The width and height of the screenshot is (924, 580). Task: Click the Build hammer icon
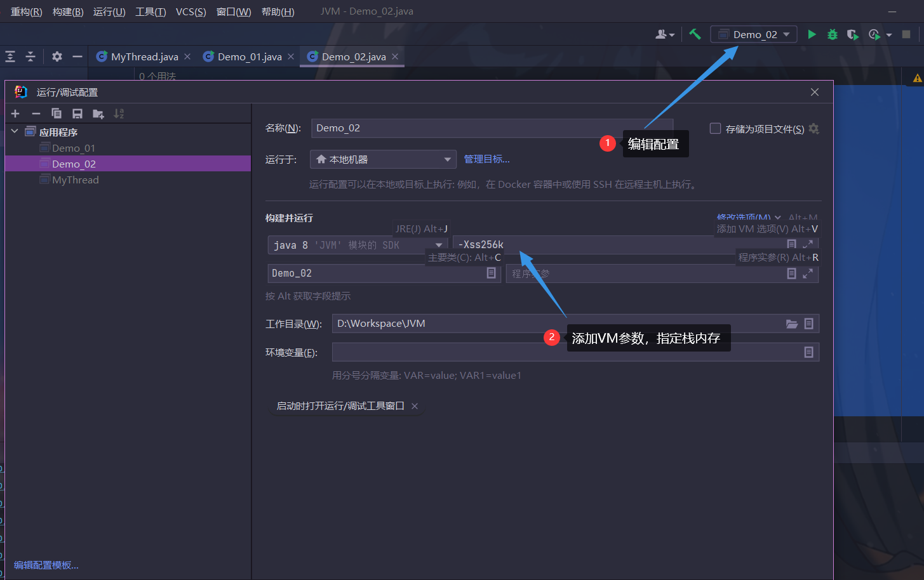click(695, 34)
